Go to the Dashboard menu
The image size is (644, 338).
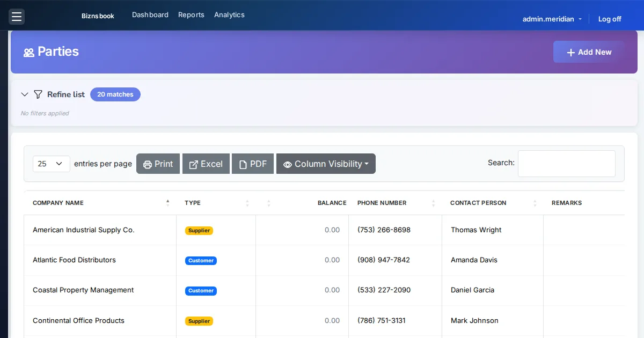click(x=150, y=15)
